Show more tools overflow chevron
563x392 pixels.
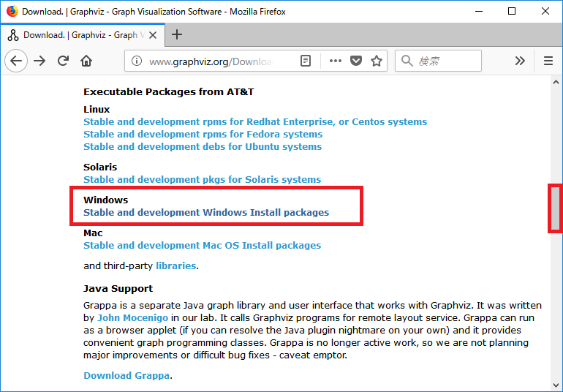point(520,61)
